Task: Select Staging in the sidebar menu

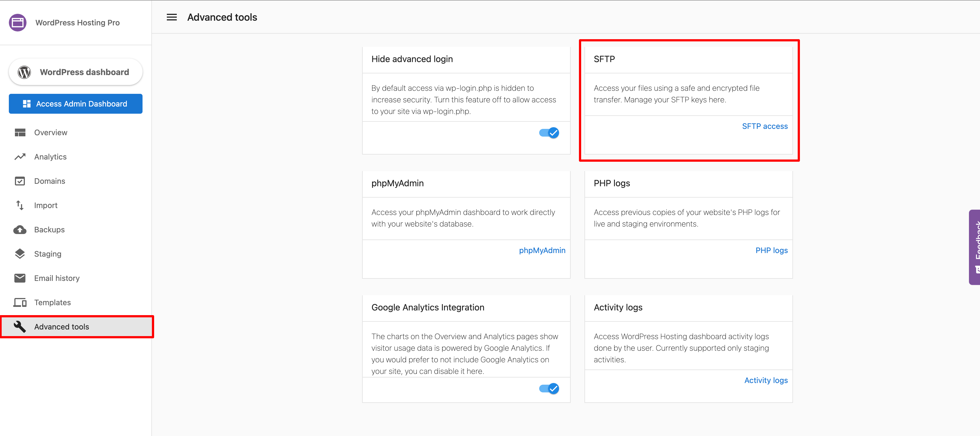Action: (x=48, y=254)
